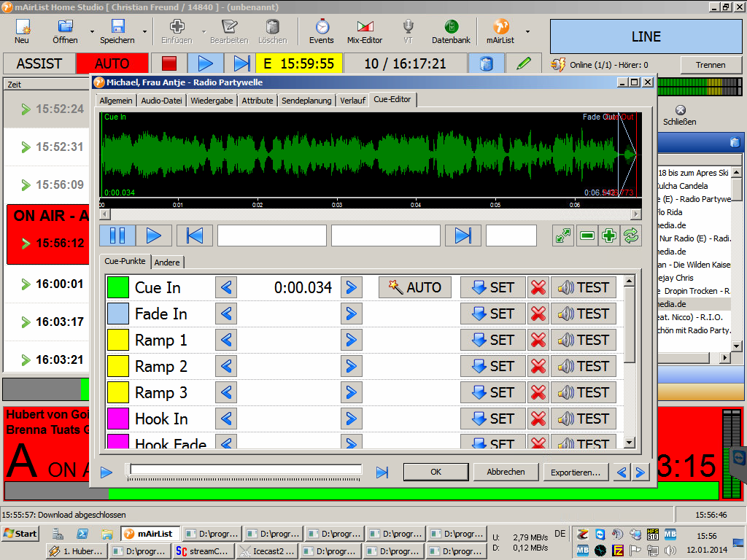Click the yellow Ramp 3 color swatch
This screenshot has height=560, width=747.
[x=117, y=392]
